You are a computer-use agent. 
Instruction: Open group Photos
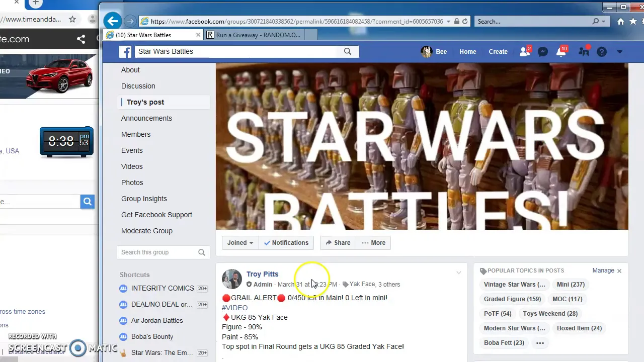132,183
